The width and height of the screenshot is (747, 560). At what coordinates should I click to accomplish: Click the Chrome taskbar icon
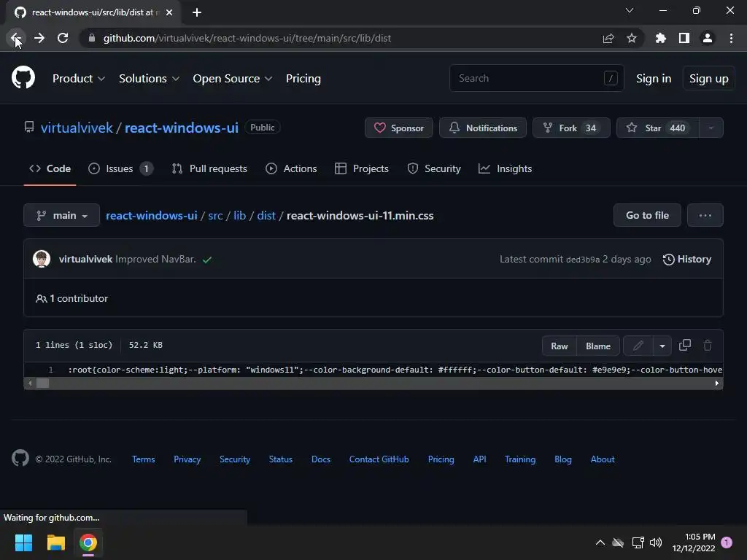[x=88, y=542]
